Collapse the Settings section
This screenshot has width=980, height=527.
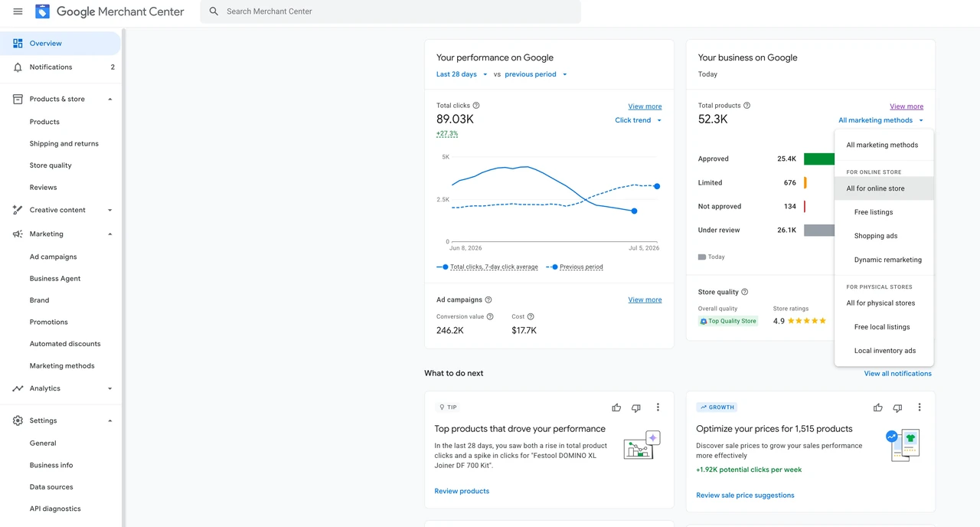(x=109, y=421)
